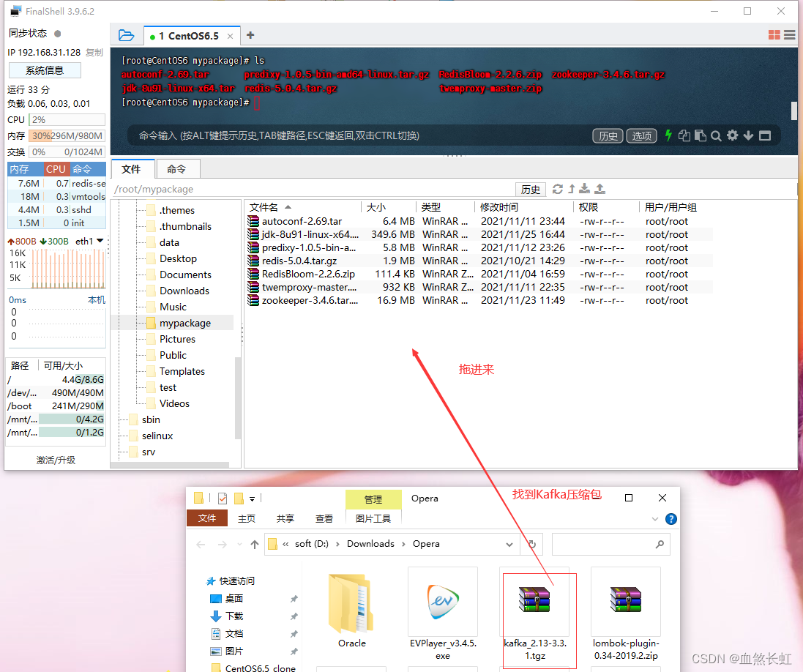Expand Explorer ribbon with chevron
Image resolution: width=803 pixels, height=672 pixels.
pyautogui.click(x=655, y=519)
